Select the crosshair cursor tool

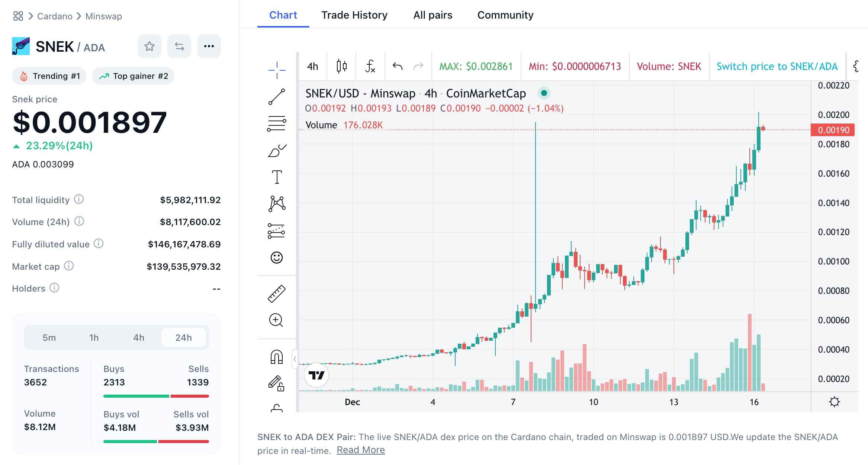point(277,70)
